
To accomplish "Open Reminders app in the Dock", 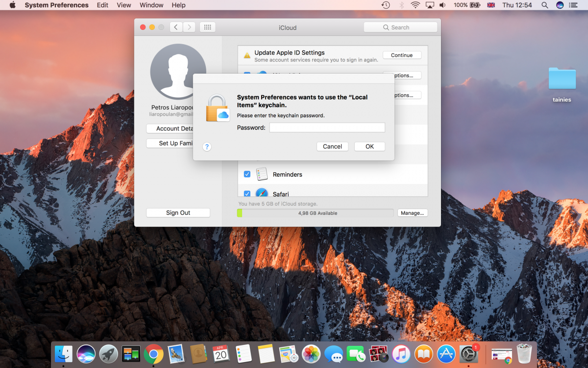I will coord(244,354).
